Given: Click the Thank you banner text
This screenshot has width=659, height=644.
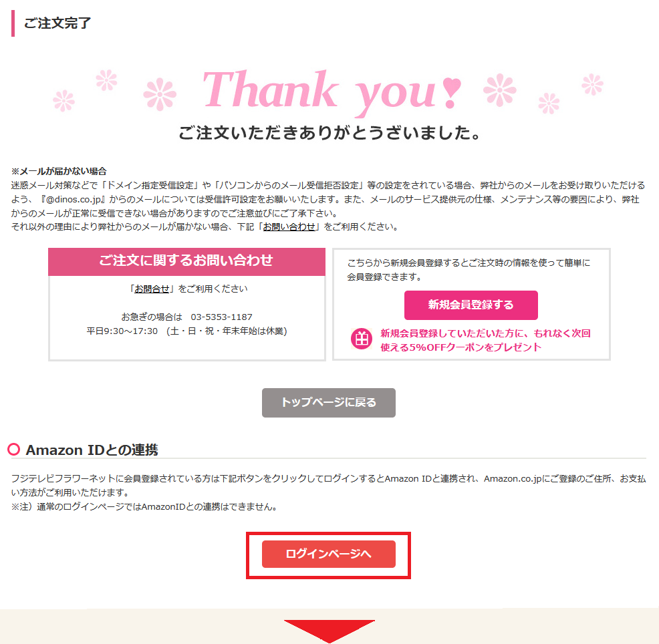Looking at the screenshot, I should 332,92.
